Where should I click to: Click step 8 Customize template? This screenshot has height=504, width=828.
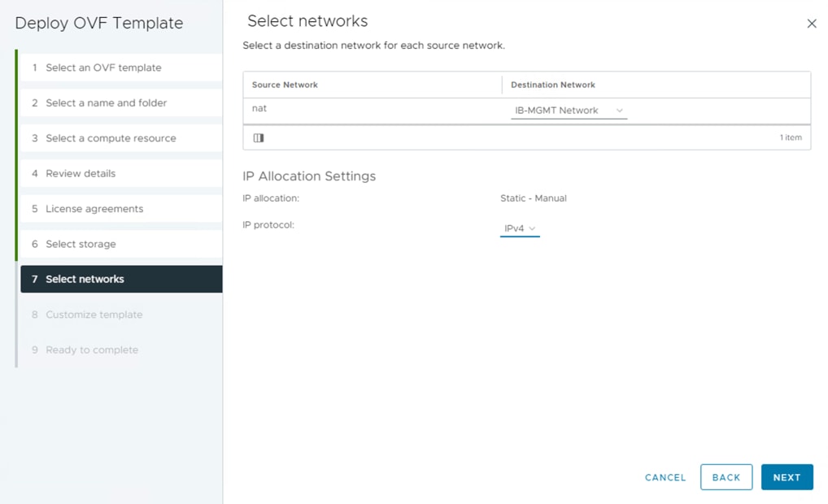coord(94,315)
